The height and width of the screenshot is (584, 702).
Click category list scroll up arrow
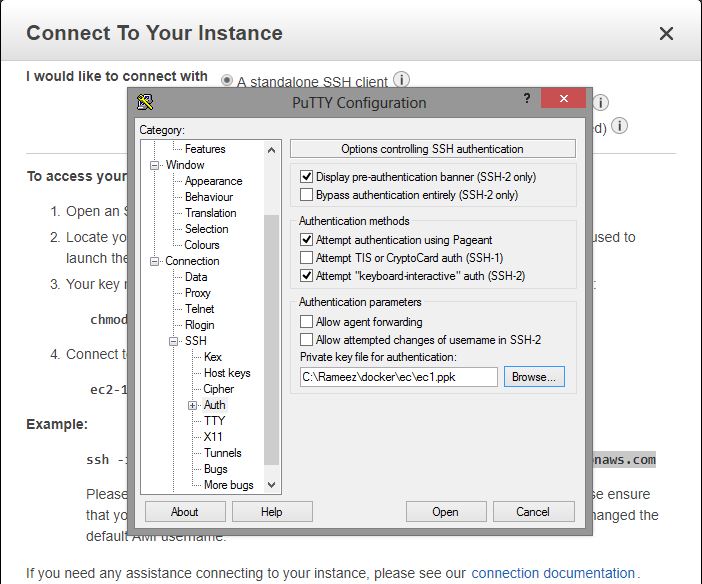[x=271, y=150]
